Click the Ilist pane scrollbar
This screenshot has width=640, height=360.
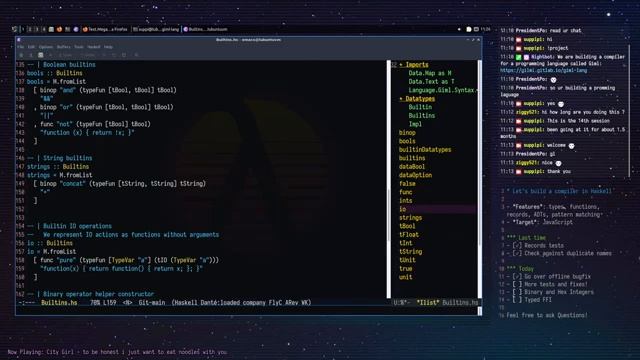[x=480, y=179]
